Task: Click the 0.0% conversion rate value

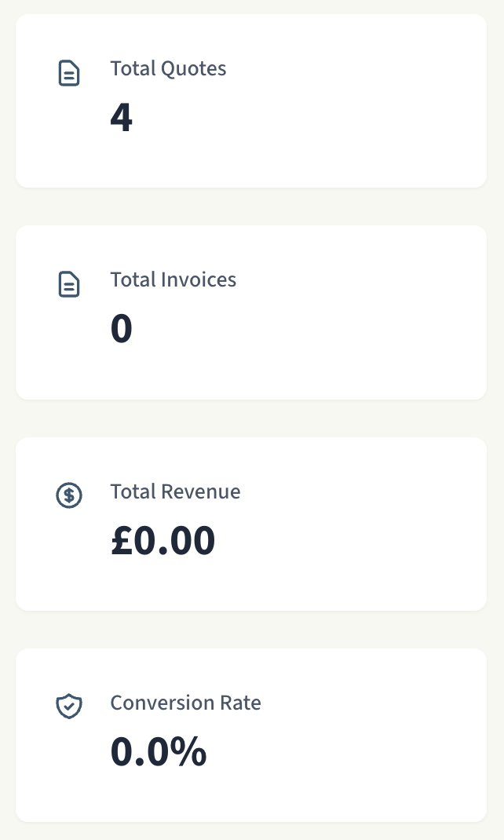Action: click(158, 752)
